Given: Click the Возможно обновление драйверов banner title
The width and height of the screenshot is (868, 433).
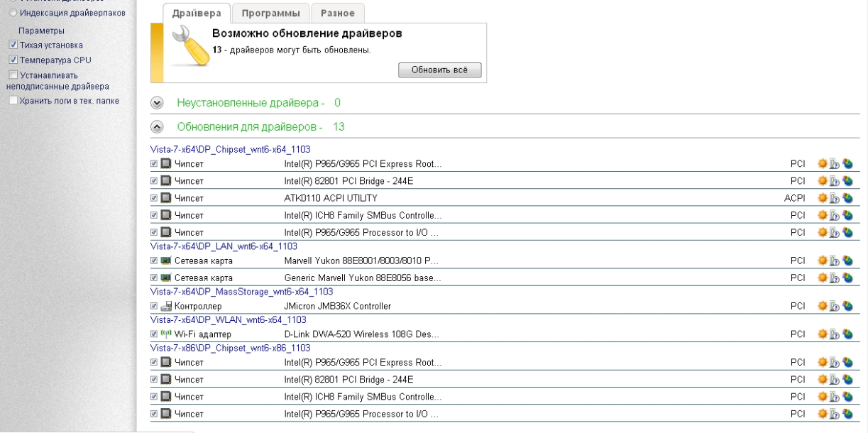Looking at the screenshot, I should coord(307,34).
